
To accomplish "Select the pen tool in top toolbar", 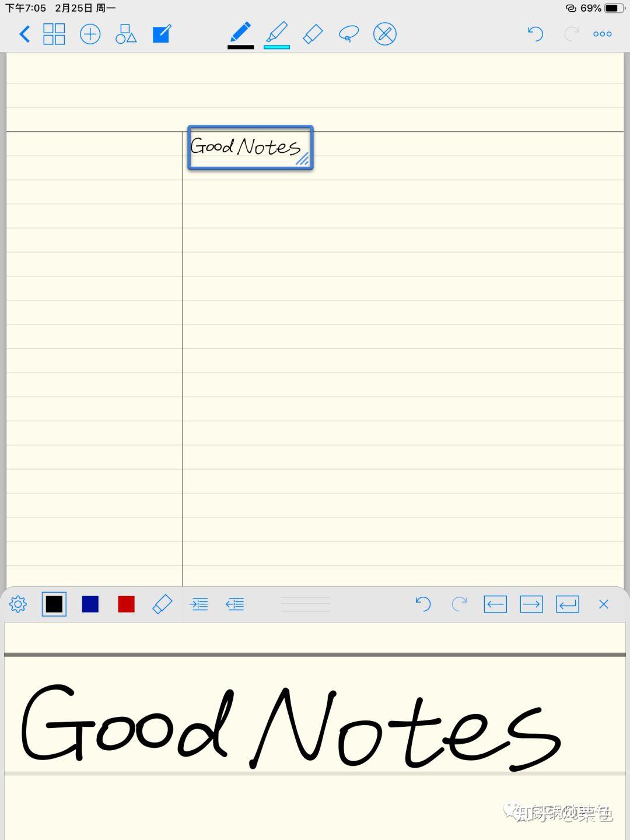I will [x=241, y=35].
